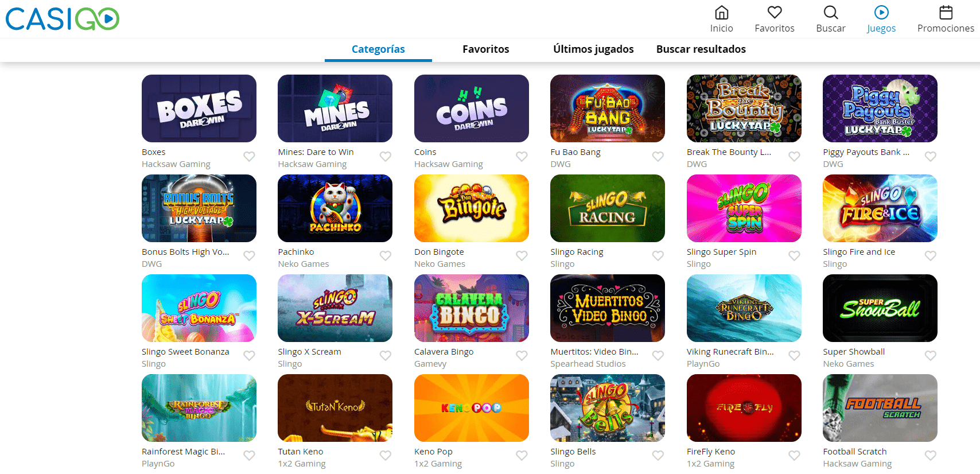980x474 pixels.
Task: Open the Inicio home icon
Action: point(721,13)
